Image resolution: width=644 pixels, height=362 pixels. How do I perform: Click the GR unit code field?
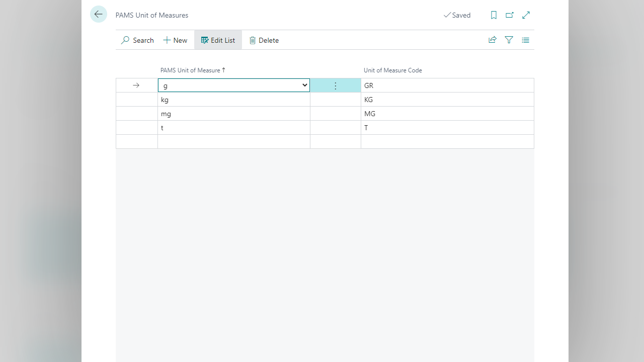click(x=447, y=85)
